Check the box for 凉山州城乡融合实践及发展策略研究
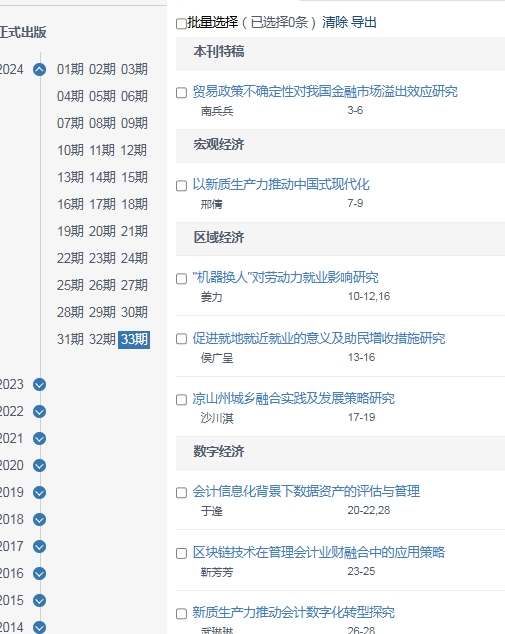Screen dimensions: 505x634 [x=181, y=399]
